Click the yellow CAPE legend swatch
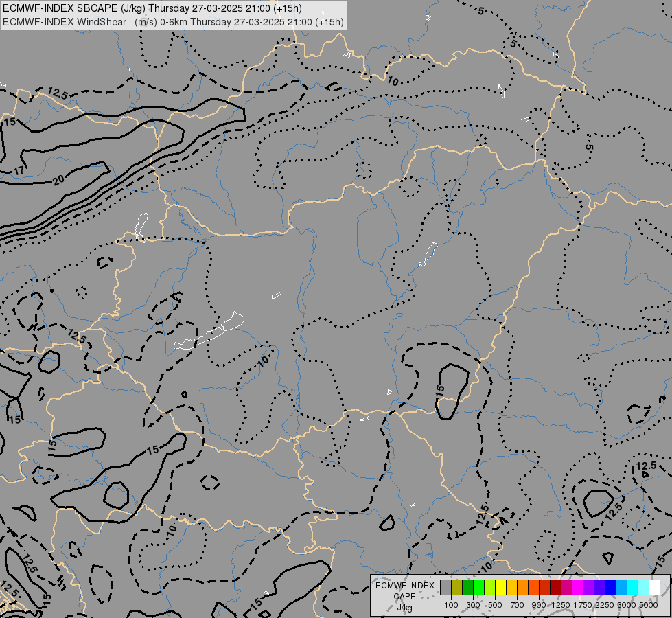This screenshot has width=672, height=618. pyautogui.click(x=500, y=587)
